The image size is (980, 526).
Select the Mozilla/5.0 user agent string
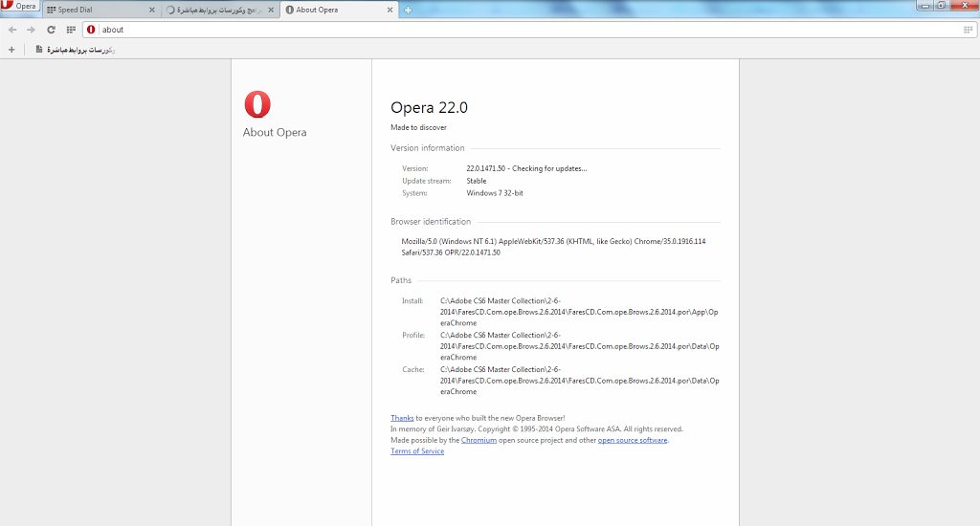click(554, 247)
